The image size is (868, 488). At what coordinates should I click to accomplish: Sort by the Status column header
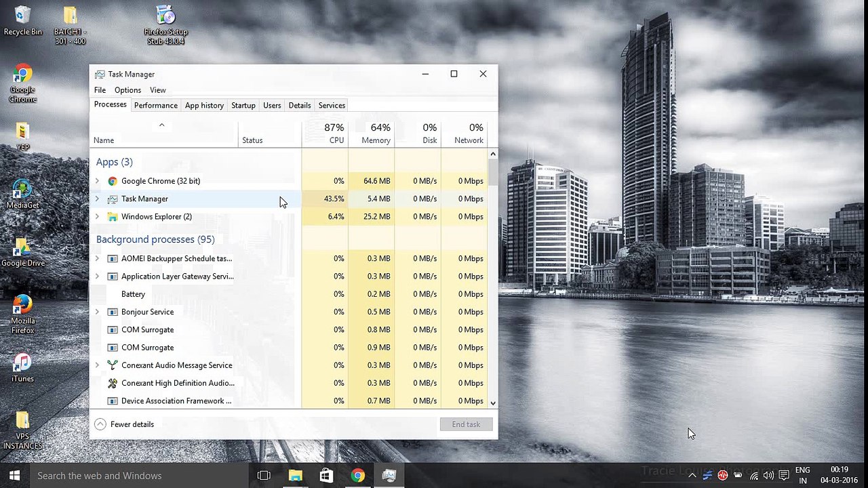(270, 133)
